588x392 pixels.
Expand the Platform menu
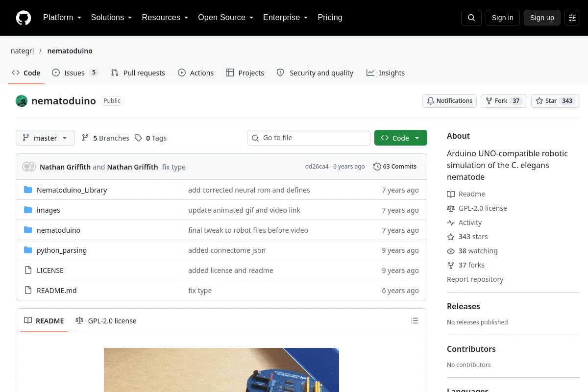click(x=62, y=18)
